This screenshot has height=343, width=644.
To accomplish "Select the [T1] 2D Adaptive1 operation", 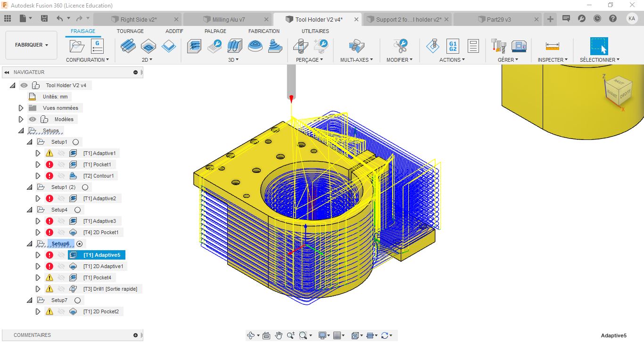I will [x=103, y=266].
